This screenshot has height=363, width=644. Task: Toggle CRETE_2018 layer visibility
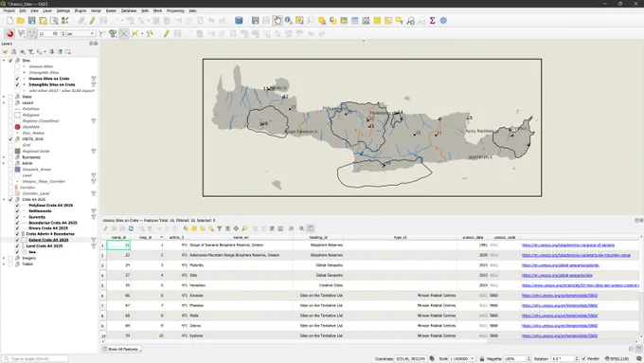[10, 139]
